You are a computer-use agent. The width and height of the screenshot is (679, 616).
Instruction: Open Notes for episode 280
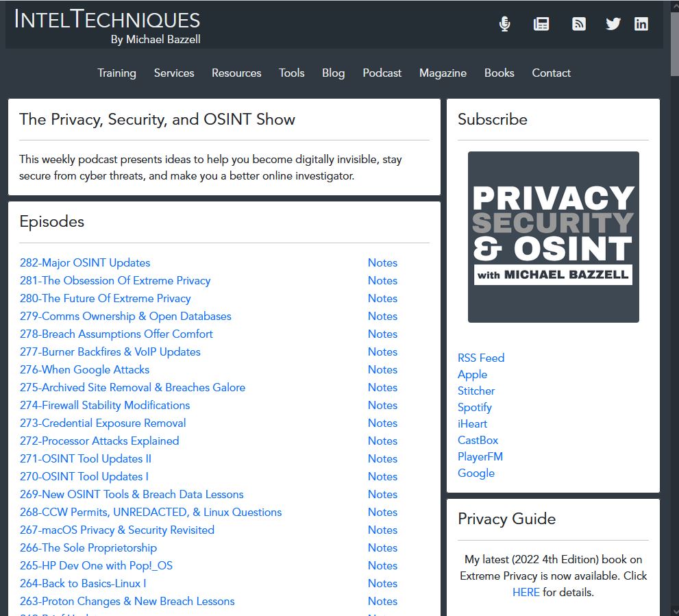(382, 299)
